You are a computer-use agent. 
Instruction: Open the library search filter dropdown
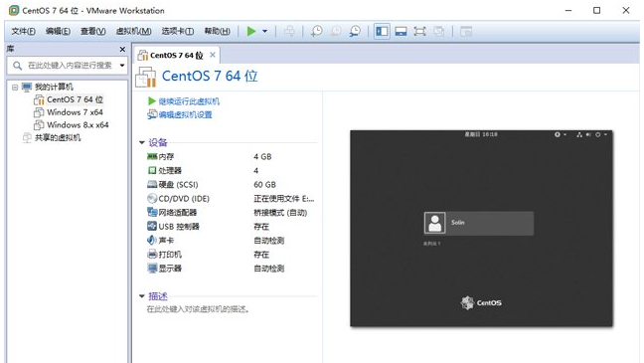tap(122, 66)
